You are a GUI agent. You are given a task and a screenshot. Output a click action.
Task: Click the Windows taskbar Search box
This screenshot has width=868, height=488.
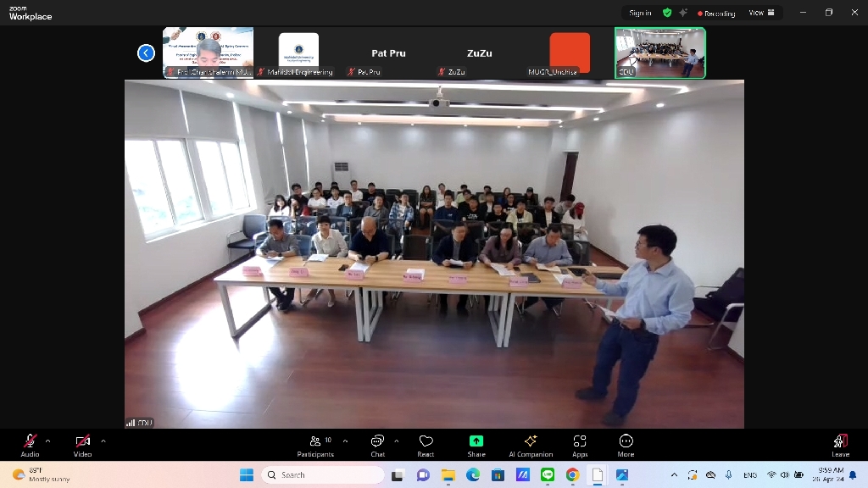[x=322, y=475]
